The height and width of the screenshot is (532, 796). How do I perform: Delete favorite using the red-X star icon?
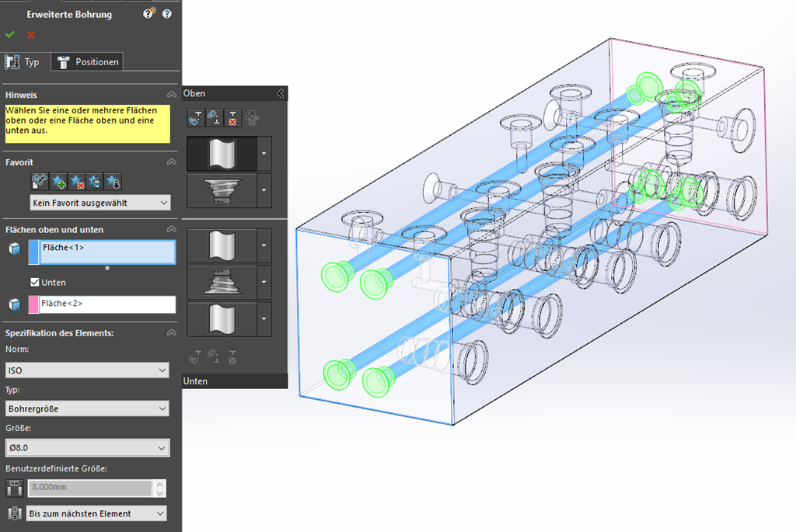(76, 181)
